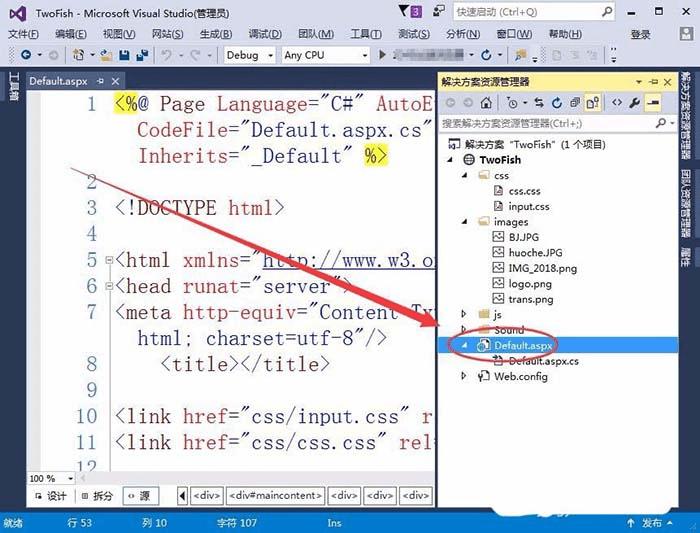Image resolution: width=700 pixels, height=533 pixels.
Task: Collapse the images folder
Action: click(464, 222)
